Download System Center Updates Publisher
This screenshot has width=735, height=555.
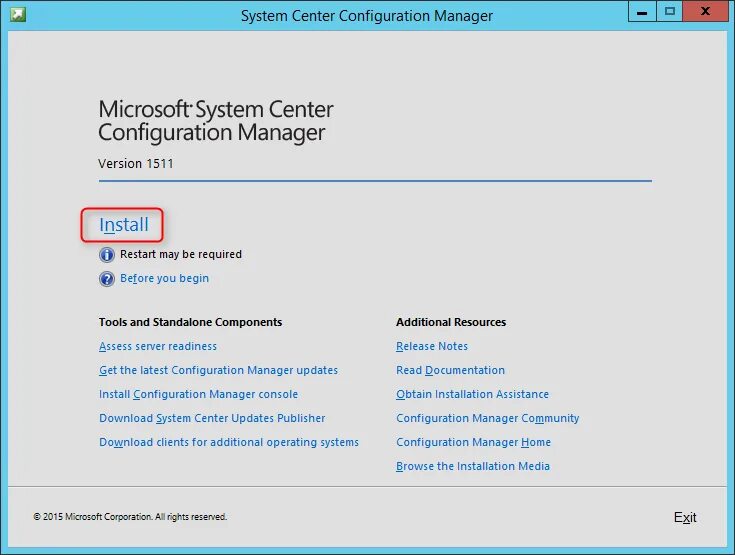(x=212, y=419)
